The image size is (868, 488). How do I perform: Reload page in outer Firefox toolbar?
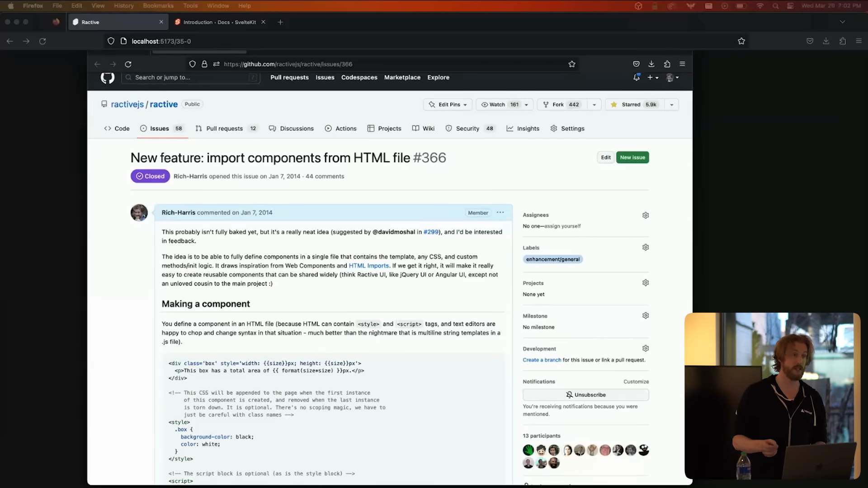click(42, 41)
